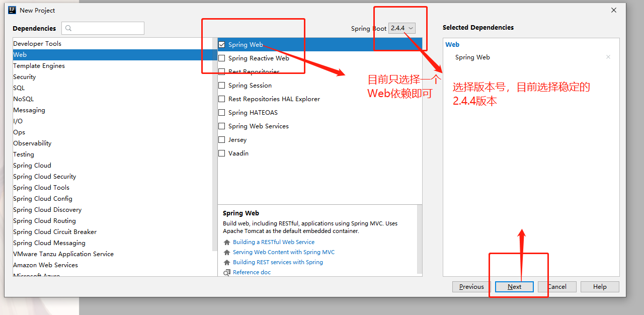
Task: Select the Messaging category
Action: click(113, 110)
